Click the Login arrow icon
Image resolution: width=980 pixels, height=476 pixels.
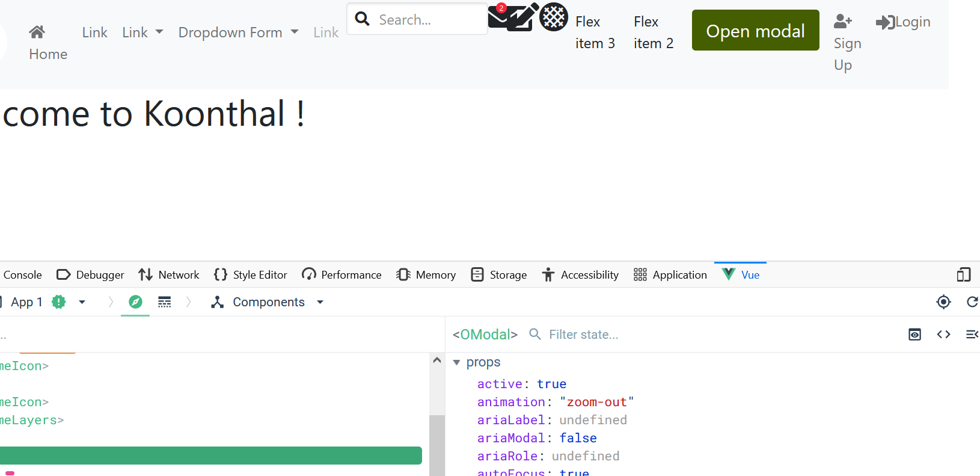(885, 22)
